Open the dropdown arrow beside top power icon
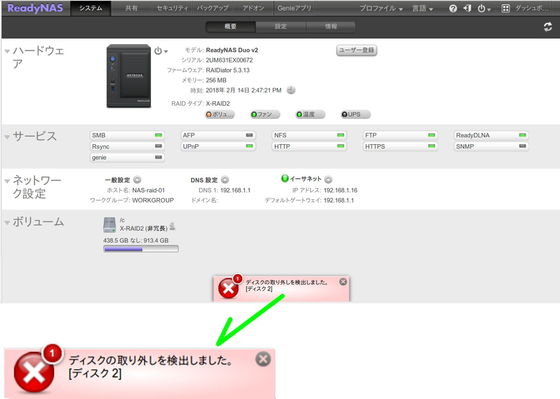This screenshot has width=560, height=399. coord(489,10)
